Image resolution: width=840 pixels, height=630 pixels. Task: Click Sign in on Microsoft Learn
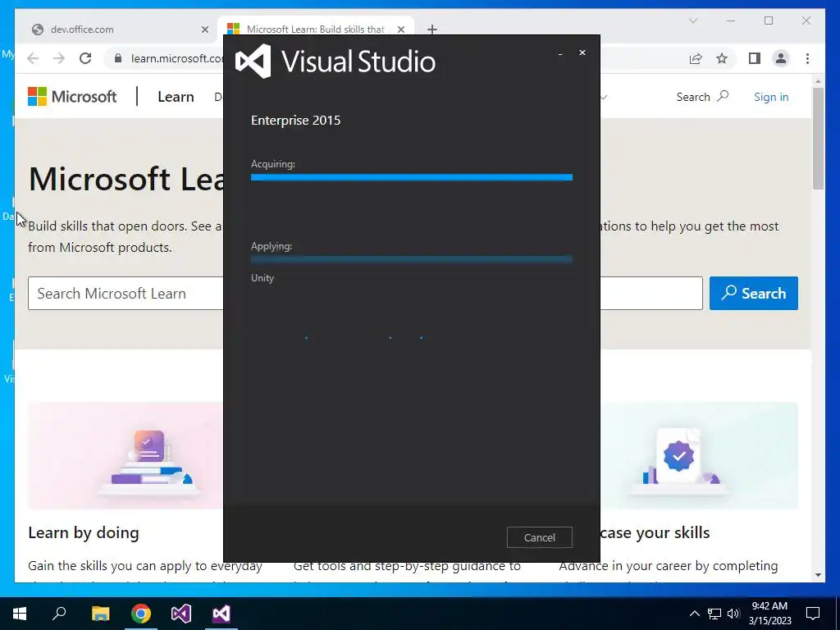[x=771, y=97]
